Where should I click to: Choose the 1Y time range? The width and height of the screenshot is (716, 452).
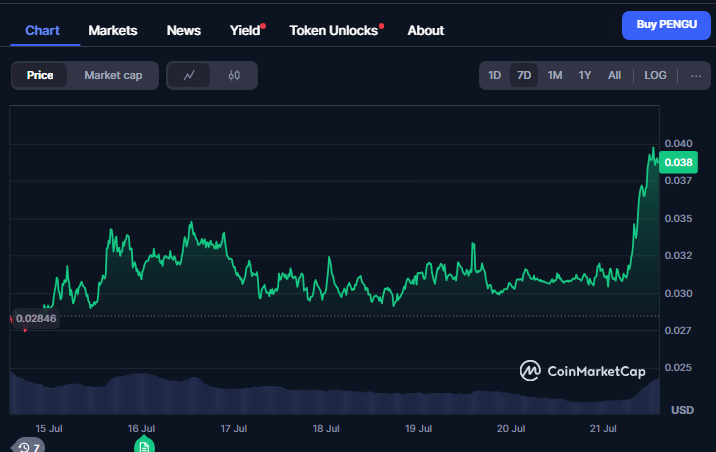pos(585,75)
